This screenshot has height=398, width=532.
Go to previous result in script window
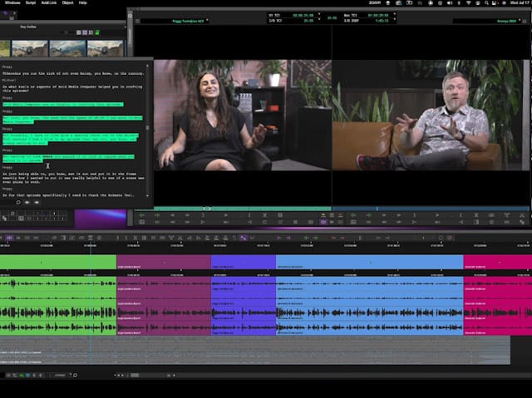coord(27,203)
